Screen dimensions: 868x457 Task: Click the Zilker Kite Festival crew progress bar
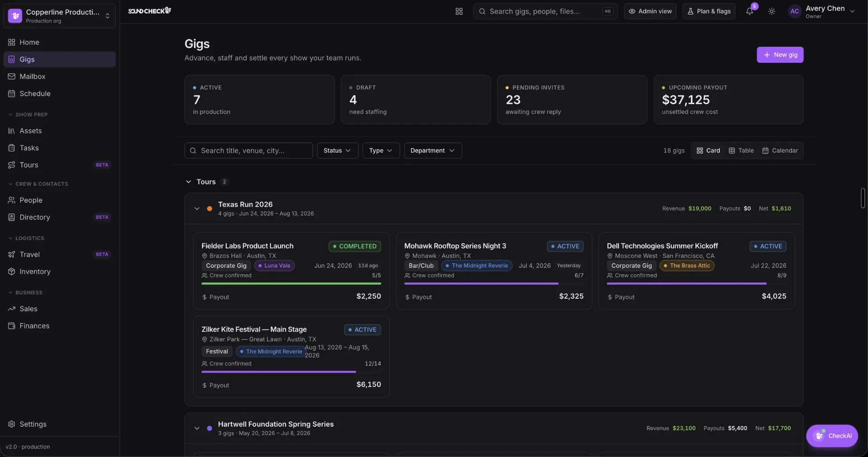point(291,372)
